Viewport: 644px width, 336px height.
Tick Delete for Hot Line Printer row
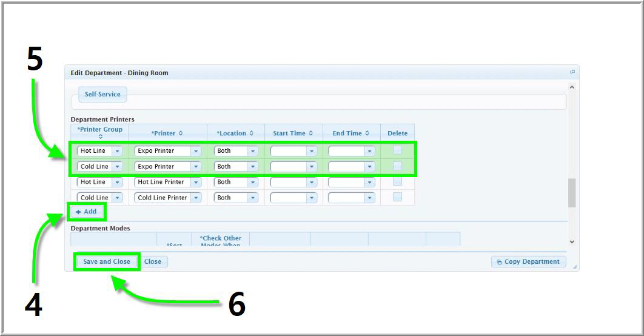click(397, 181)
